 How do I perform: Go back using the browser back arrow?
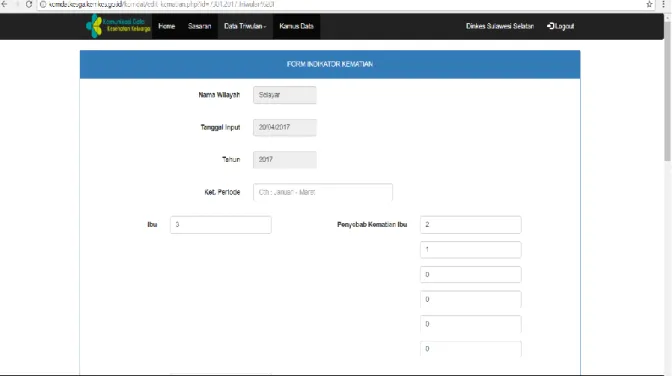pyautogui.click(x=5, y=4)
